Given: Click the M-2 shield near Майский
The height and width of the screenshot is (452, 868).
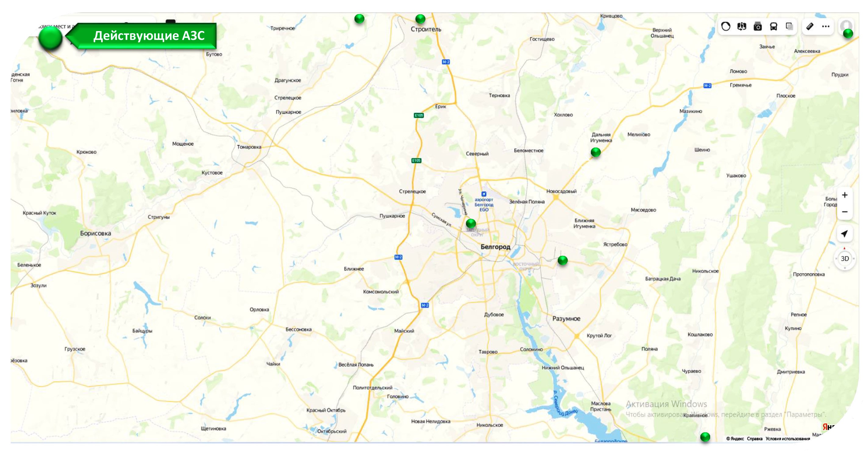Looking at the screenshot, I should tap(425, 305).
